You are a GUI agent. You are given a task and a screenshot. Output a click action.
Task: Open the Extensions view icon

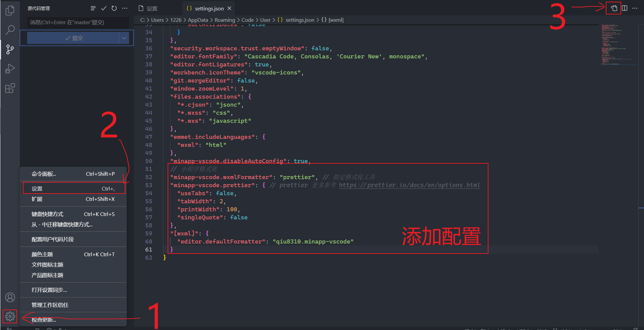point(10,88)
